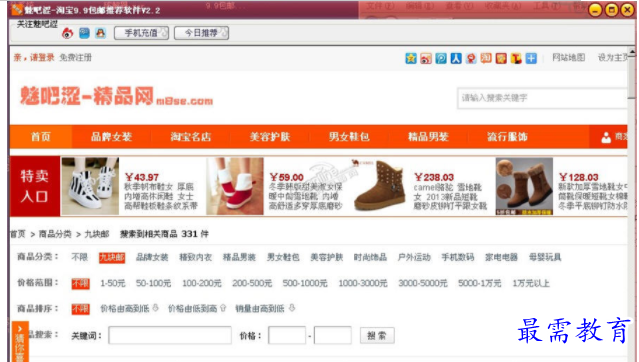Share to Renren 人 icon
The width and height of the screenshot is (639, 362).
456,58
